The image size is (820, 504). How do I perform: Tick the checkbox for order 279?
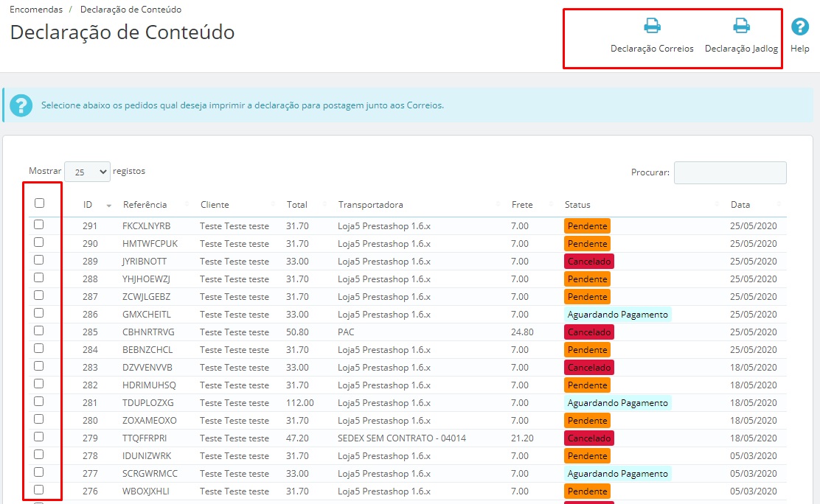(x=39, y=437)
